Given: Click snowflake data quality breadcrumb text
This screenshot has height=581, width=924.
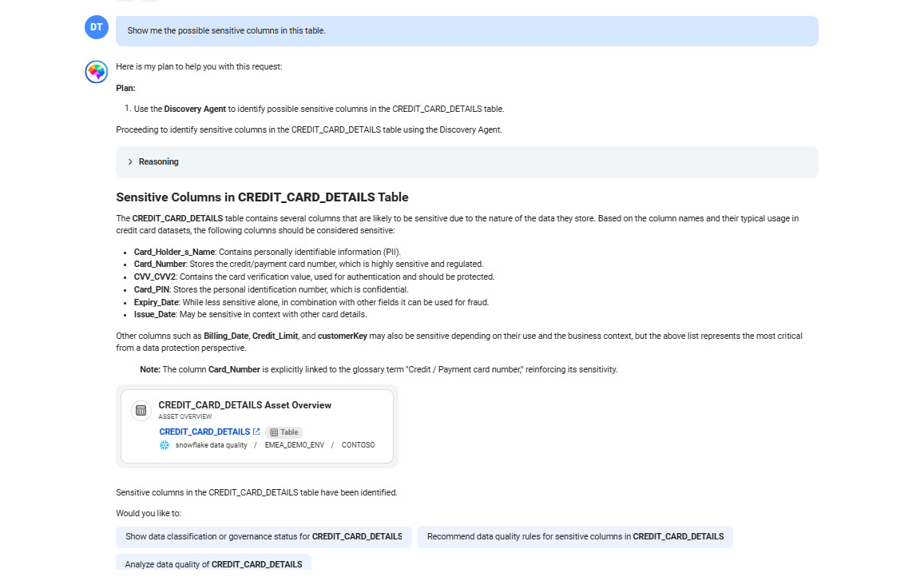Looking at the screenshot, I should 211,445.
